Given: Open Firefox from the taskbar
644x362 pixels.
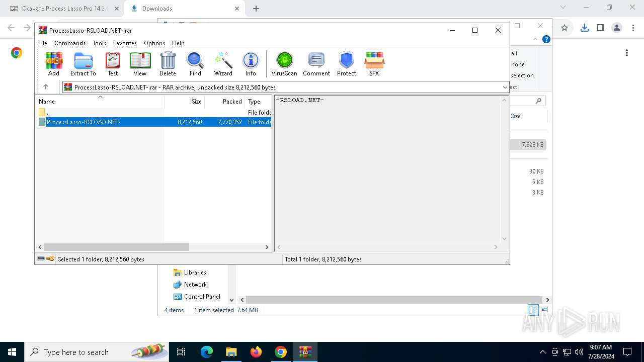Looking at the screenshot, I should pos(256,352).
